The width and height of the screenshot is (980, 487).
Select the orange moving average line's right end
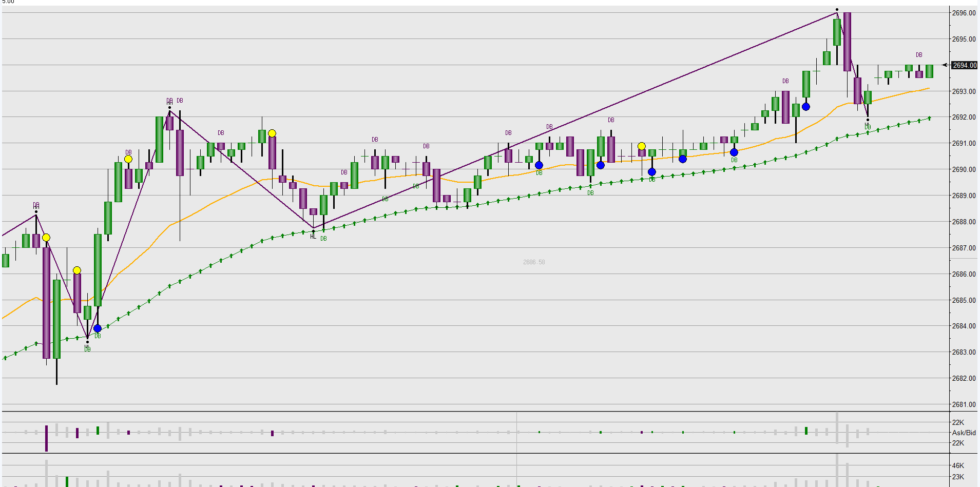click(x=928, y=88)
